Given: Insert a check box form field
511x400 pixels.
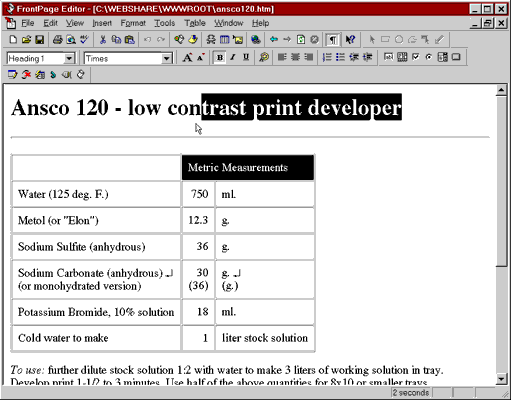Looking at the screenshot, I should click(x=415, y=57).
